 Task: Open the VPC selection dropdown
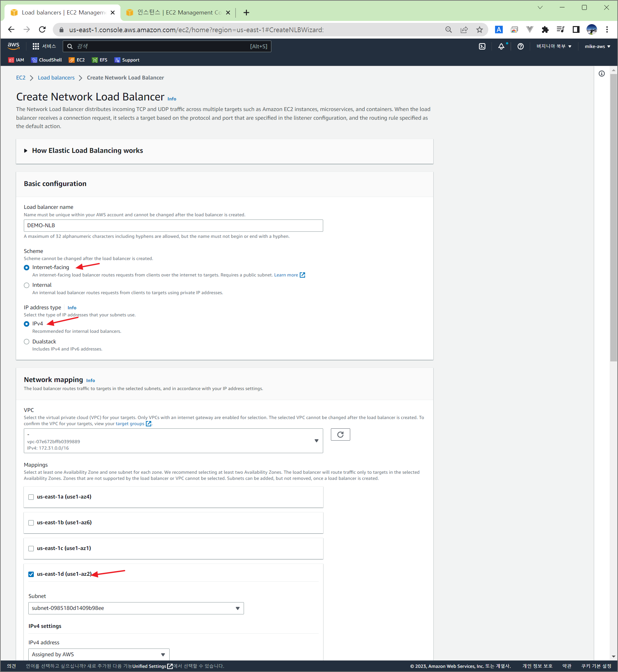tap(173, 441)
